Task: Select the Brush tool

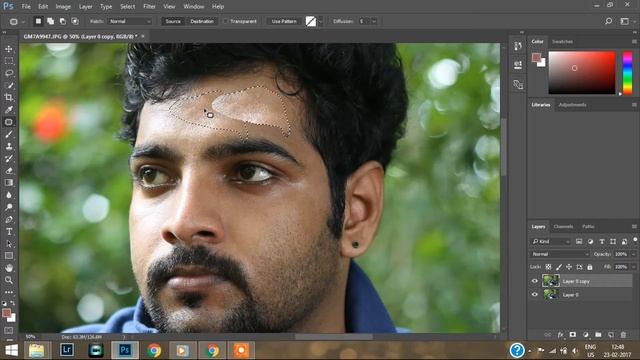Action: (x=9, y=134)
